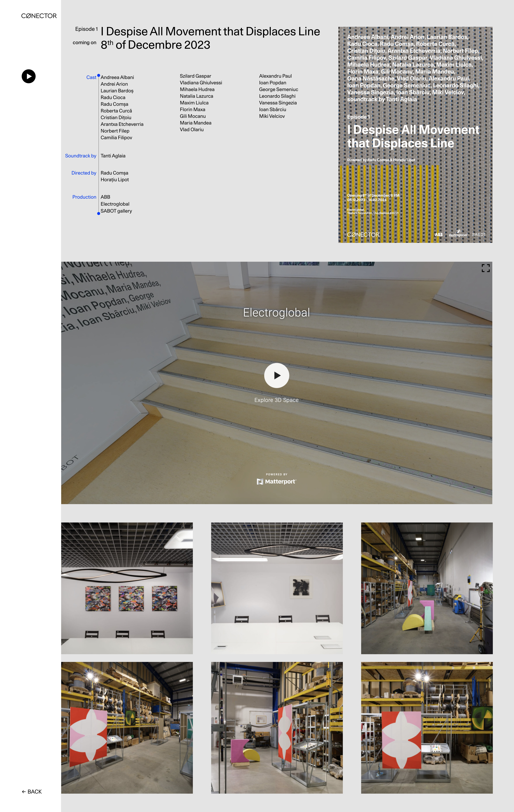This screenshot has height=812, width=514.
Task: Click the blue Soundtrack by label
Action: click(81, 156)
